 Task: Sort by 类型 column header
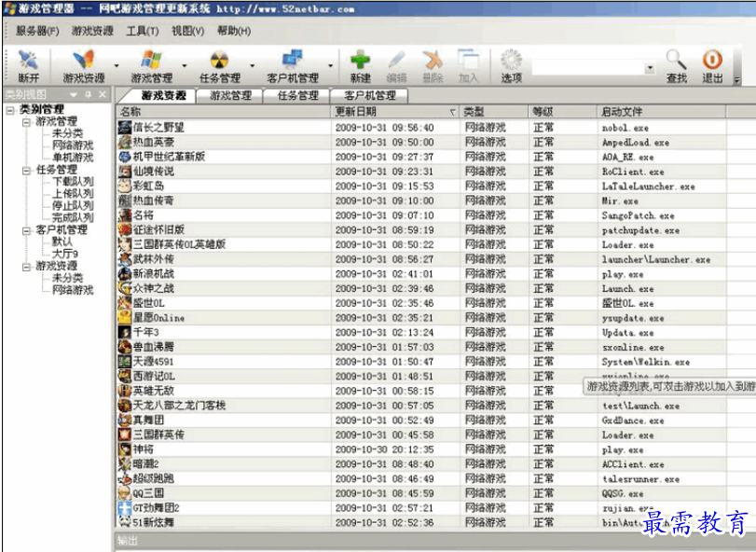(x=494, y=112)
